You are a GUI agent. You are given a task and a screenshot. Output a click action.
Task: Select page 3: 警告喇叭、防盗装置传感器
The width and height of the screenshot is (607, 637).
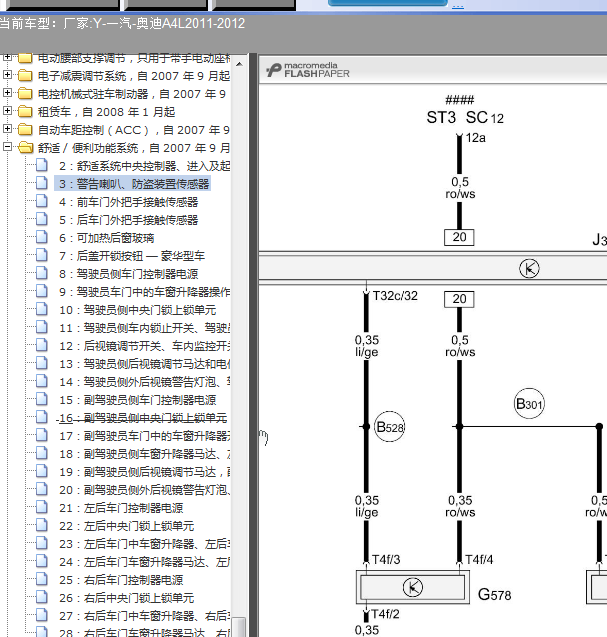134,184
